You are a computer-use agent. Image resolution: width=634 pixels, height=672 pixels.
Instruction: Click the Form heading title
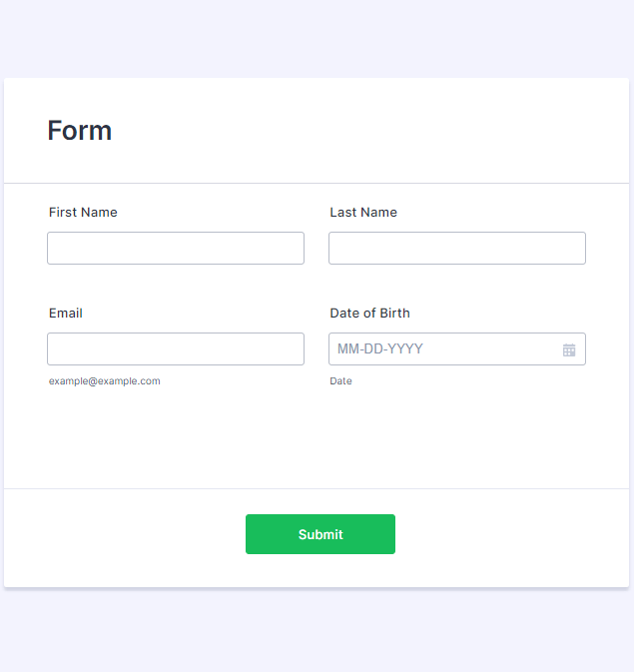80,131
